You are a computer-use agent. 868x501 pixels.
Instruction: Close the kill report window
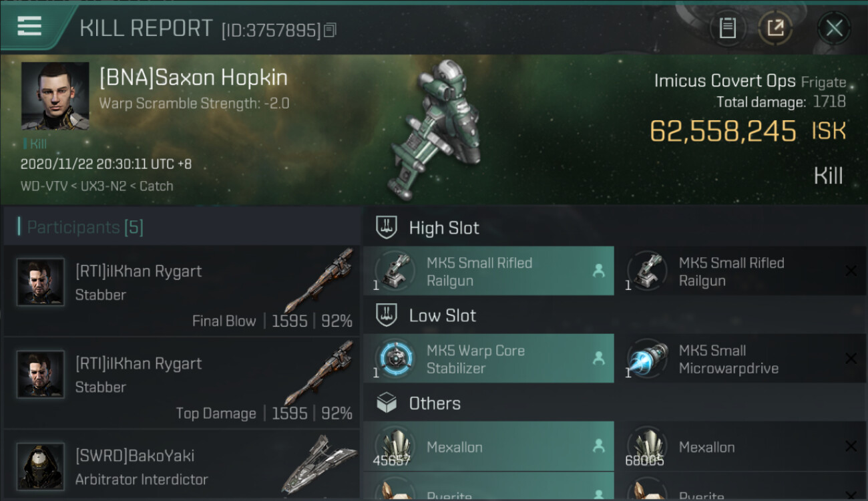tap(834, 28)
